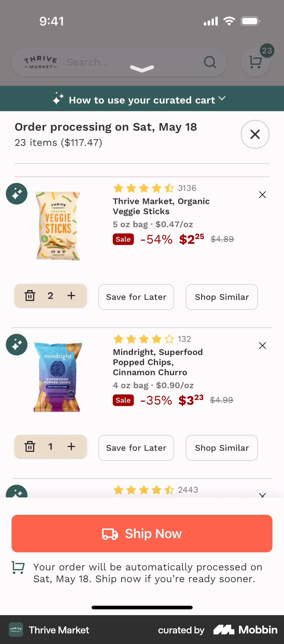Remove Organic Veggie Sticks from cart

click(262, 194)
